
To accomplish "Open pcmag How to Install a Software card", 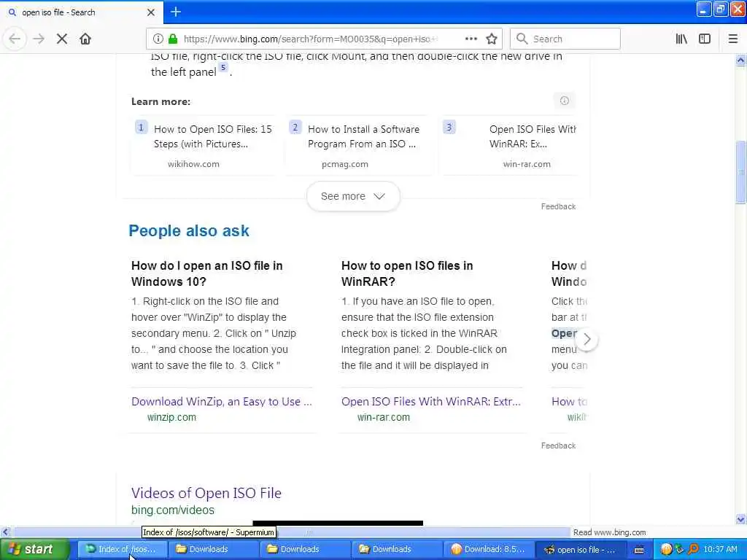I will (357, 146).
